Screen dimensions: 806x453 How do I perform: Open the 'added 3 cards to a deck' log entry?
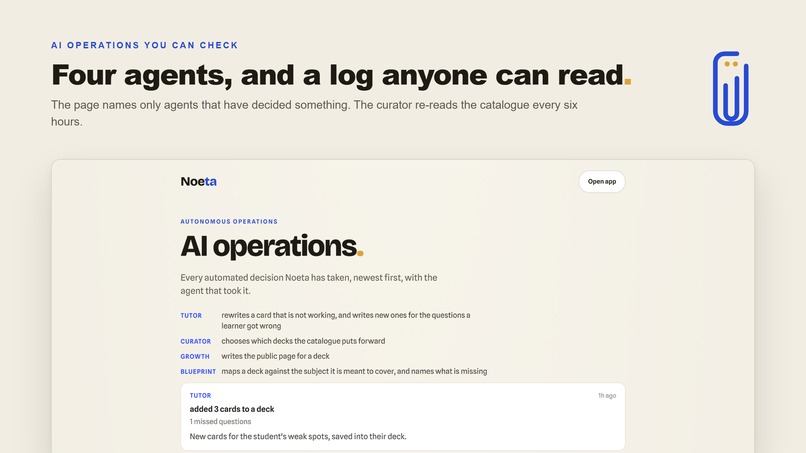click(x=402, y=416)
